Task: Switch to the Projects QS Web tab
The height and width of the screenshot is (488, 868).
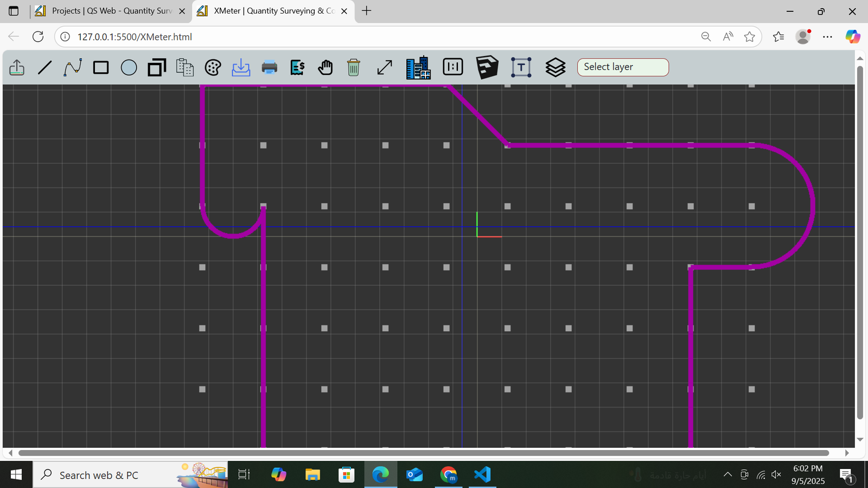Action: point(111,11)
